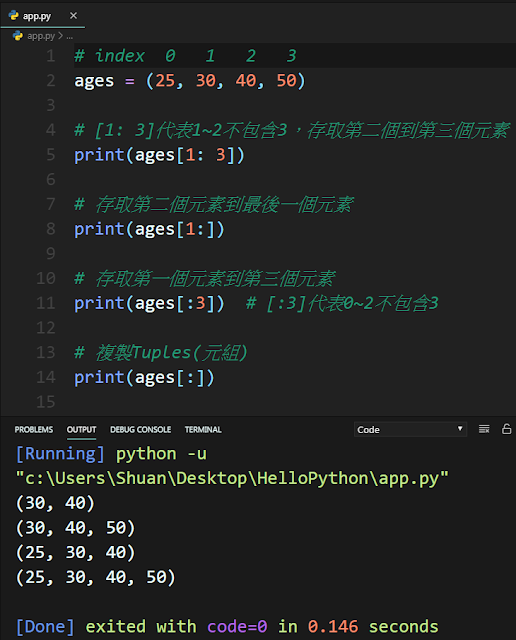Toggle the output scroll lock icon

tap(506, 429)
